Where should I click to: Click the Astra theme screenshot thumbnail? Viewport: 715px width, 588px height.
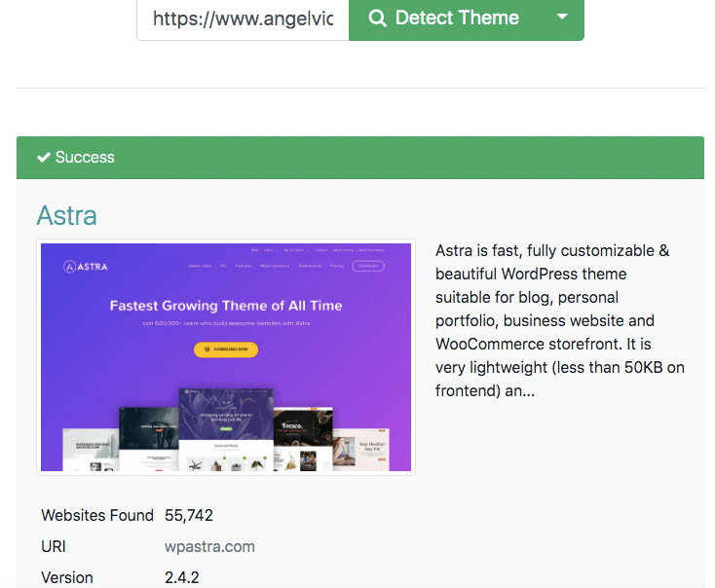pyautogui.click(x=226, y=357)
